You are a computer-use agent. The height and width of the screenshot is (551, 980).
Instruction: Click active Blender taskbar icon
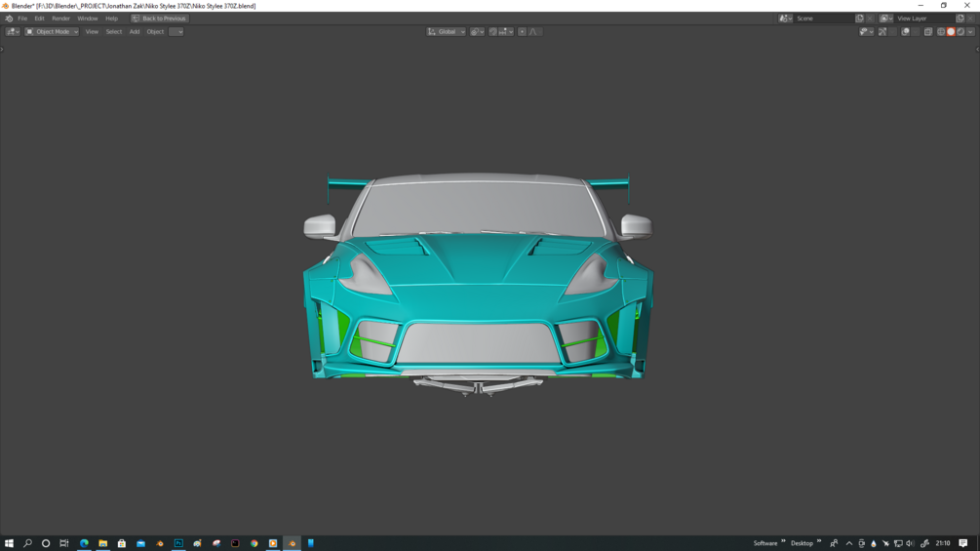pos(292,543)
